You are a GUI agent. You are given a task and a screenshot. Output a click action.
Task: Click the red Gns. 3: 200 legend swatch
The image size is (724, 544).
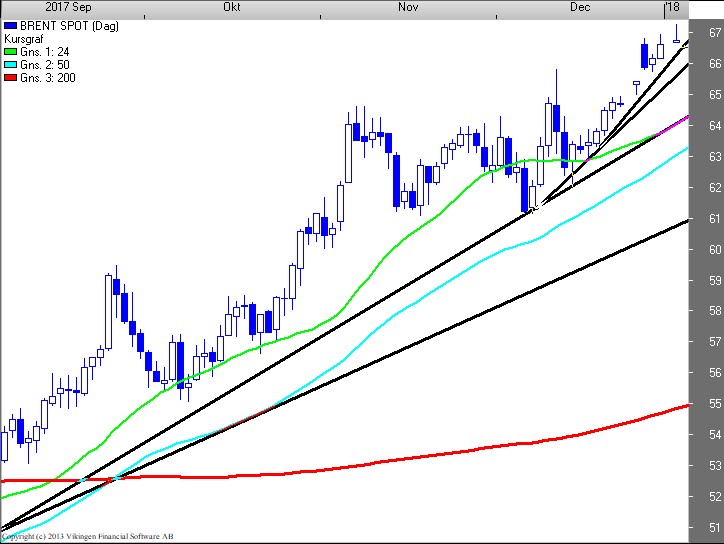tap(10, 77)
